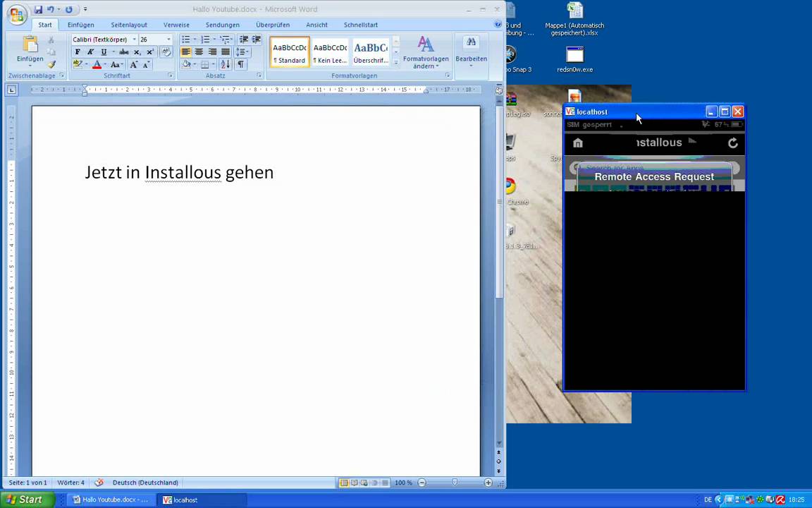812x508 pixels.
Task: Toggle subscript formatting
Action: pos(137,52)
